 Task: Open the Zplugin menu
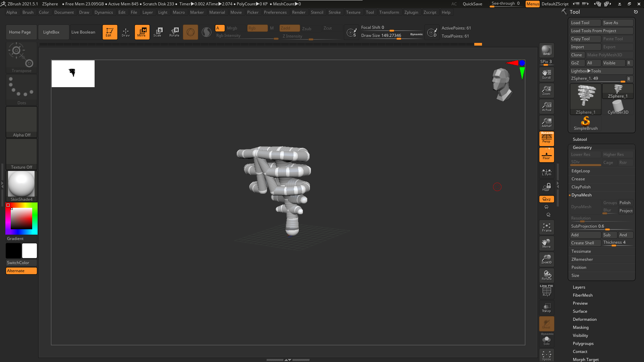[x=411, y=12]
